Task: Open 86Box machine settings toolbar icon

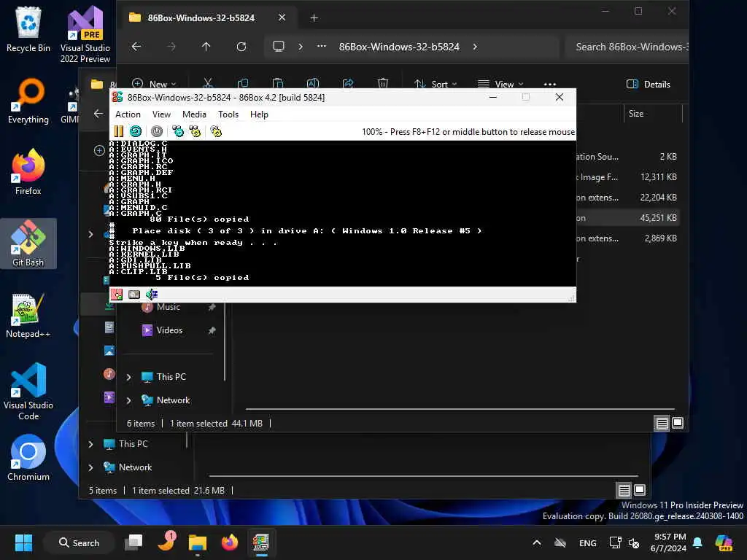Action: (216, 131)
